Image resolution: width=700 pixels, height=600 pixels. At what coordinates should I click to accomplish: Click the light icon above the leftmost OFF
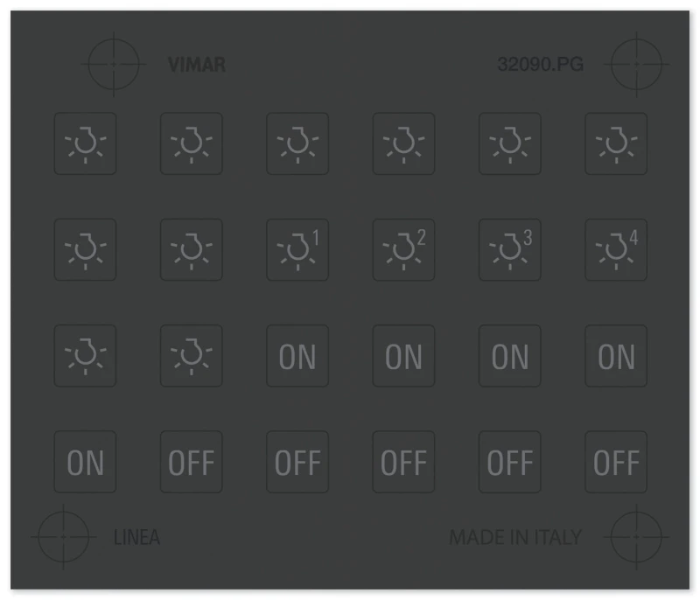191,356
